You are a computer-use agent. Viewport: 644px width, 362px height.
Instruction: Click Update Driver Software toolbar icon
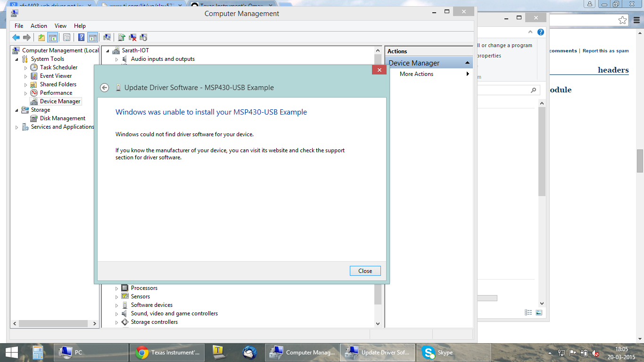pos(122,37)
